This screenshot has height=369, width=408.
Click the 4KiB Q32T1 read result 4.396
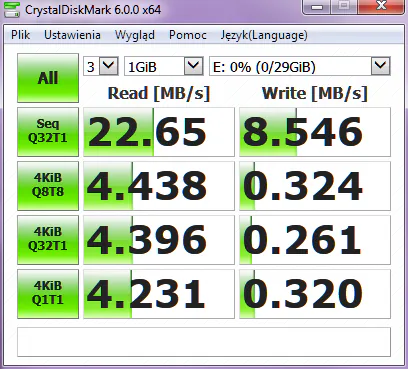[159, 240]
